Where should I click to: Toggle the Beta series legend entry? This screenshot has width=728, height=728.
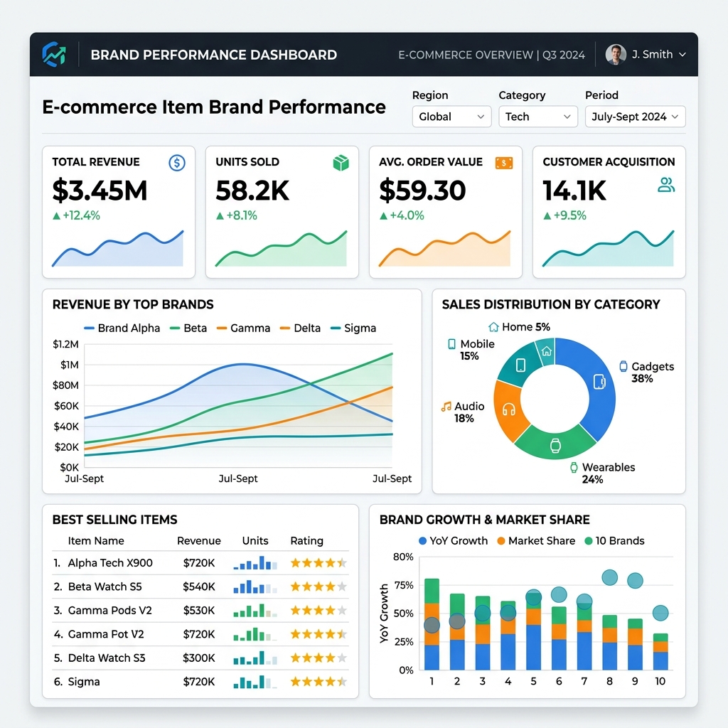(x=188, y=328)
